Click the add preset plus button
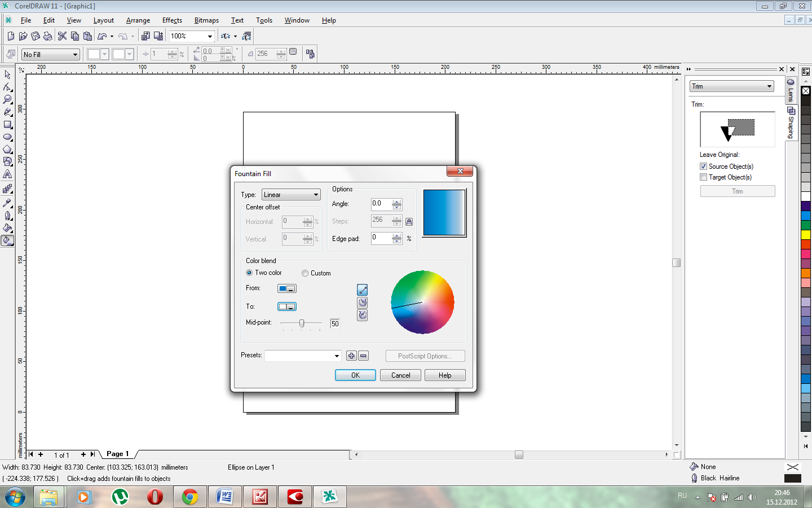The image size is (812, 508). pyautogui.click(x=351, y=356)
